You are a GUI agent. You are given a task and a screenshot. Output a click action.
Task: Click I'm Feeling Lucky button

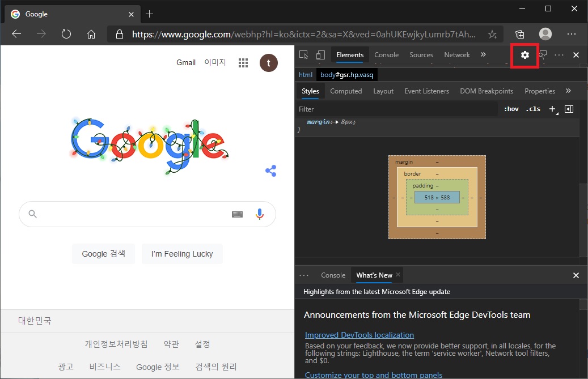182,254
